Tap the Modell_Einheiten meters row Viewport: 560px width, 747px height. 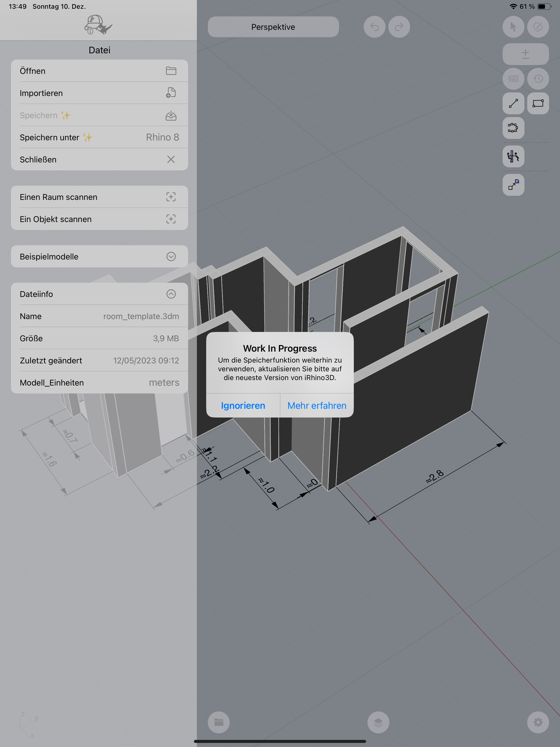tap(99, 382)
